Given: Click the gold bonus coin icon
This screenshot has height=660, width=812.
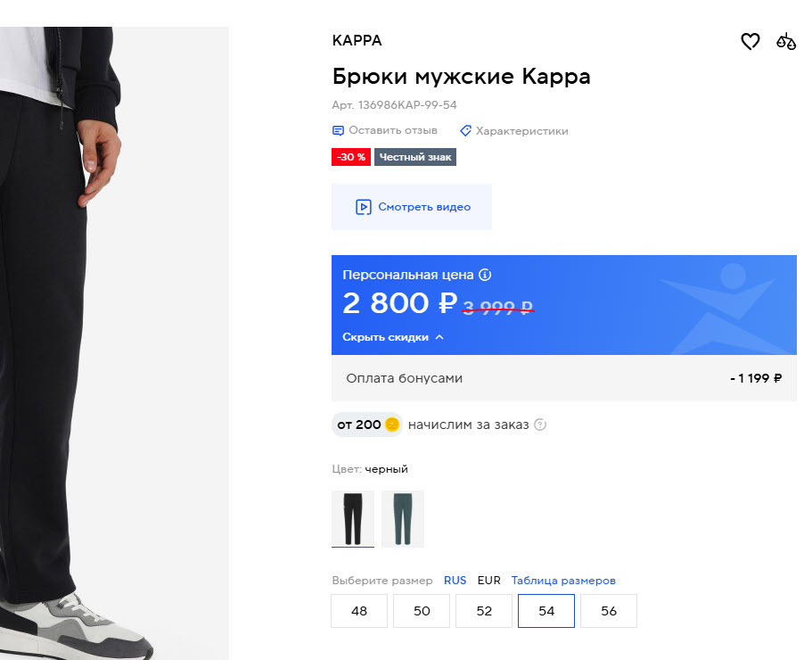Looking at the screenshot, I should [392, 425].
